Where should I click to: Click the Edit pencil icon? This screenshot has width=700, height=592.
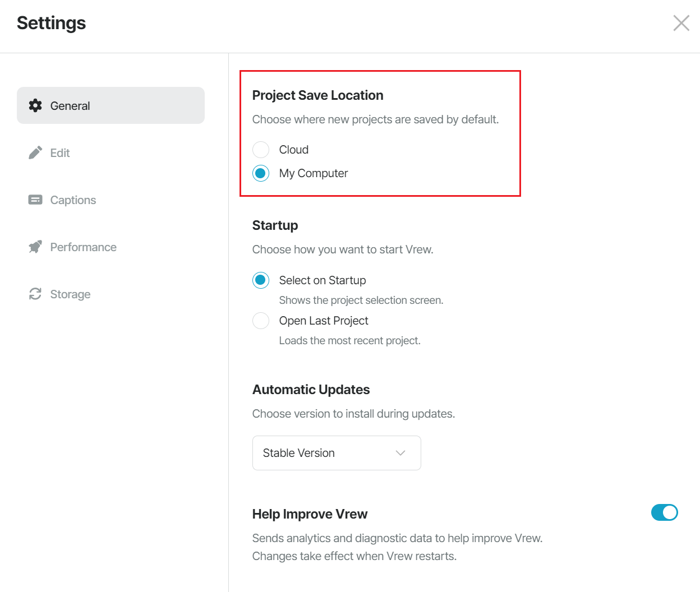[35, 152]
